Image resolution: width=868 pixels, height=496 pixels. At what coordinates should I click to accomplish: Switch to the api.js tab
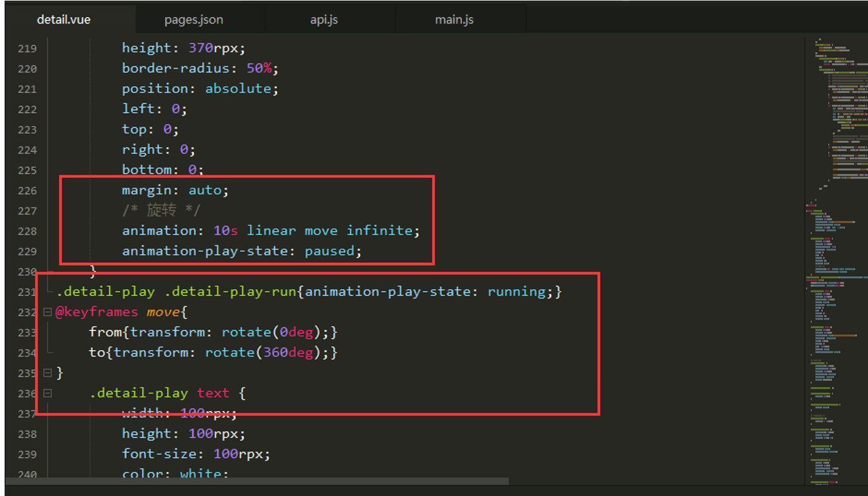[324, 20]
